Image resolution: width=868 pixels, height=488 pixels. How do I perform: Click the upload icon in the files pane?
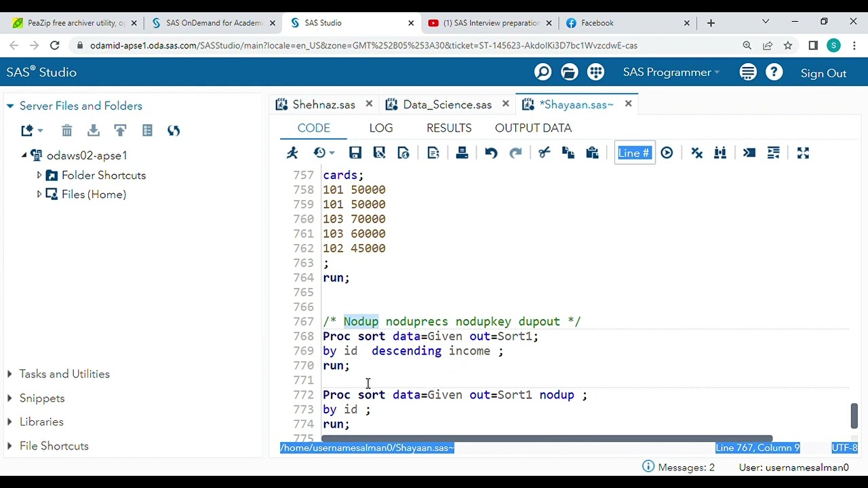120,130
